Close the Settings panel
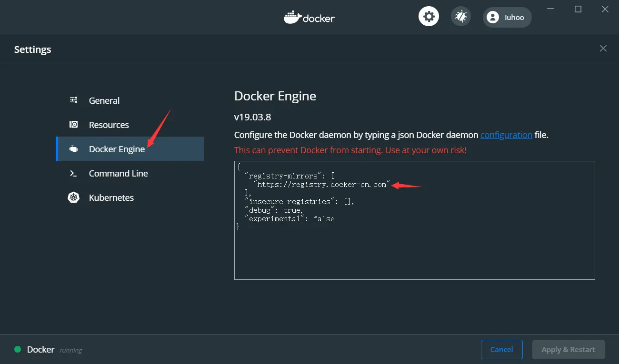Screen dimensions: 619x364 [603, 49]
